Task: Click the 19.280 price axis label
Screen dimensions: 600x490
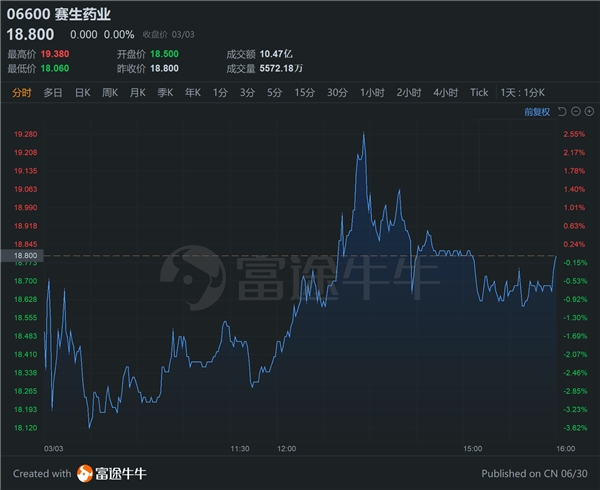Action: [x=26, y=134]
